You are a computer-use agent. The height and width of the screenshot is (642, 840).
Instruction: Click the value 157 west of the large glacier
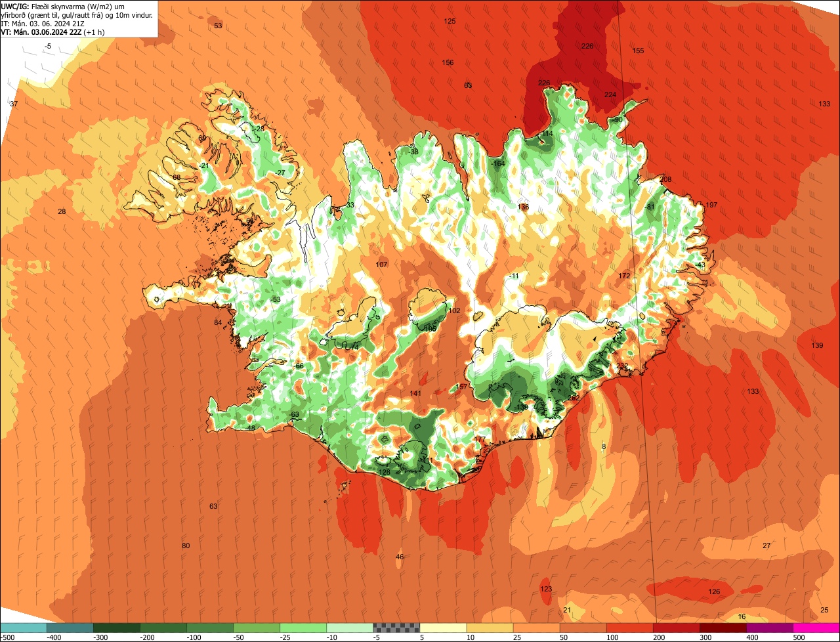click(x=462, y=387)
